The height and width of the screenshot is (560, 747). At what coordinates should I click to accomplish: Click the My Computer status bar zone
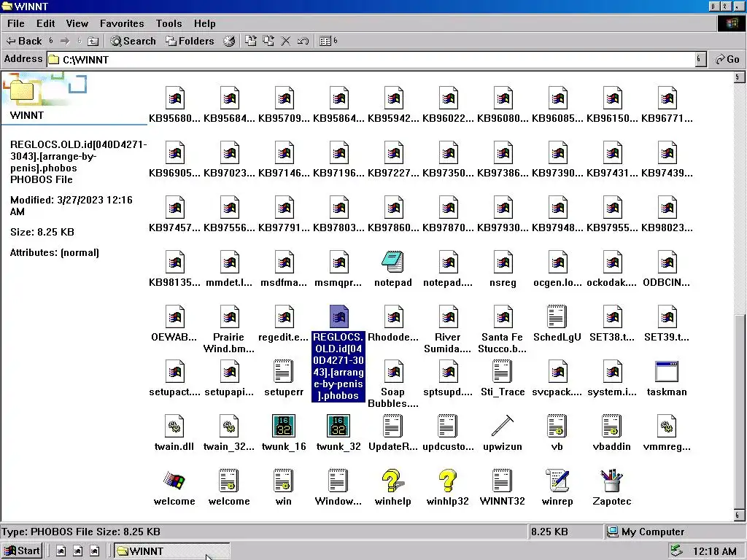click(x=673, y=532)
